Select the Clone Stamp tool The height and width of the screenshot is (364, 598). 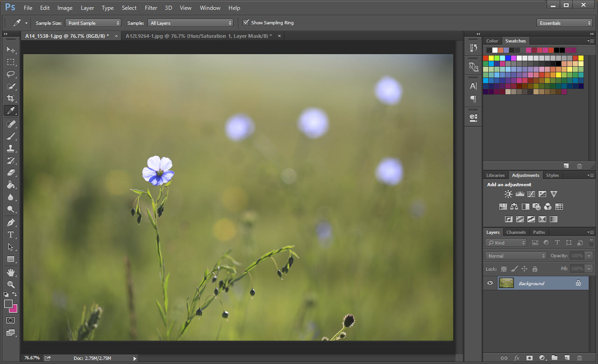pyautogui.click(x=11, y=148)
